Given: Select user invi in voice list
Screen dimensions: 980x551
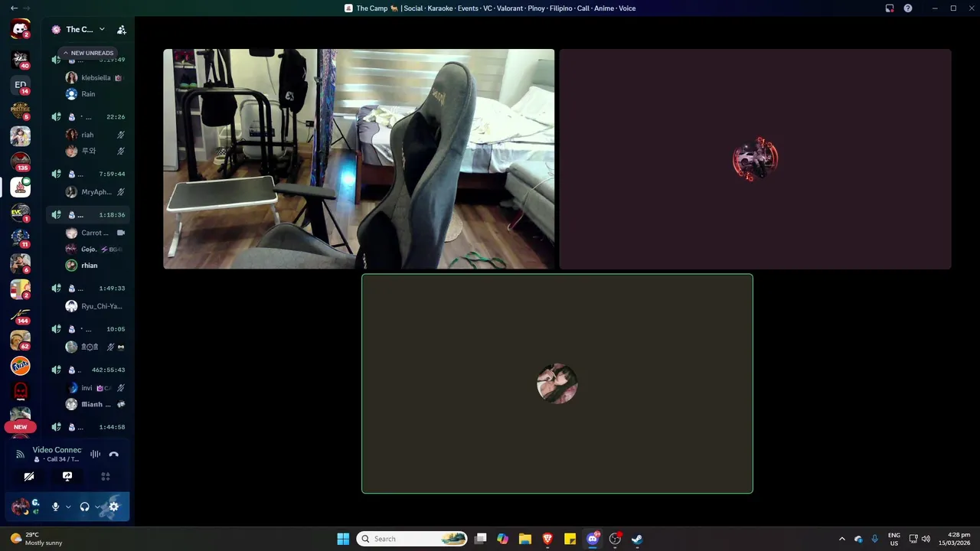Looking at the screenshot, I should tap(95, 388).
